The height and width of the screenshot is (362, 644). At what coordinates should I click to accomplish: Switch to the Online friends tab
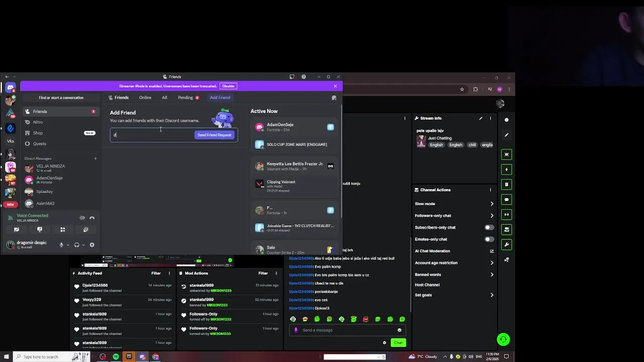pyautogui.click(x=145, y=98)
